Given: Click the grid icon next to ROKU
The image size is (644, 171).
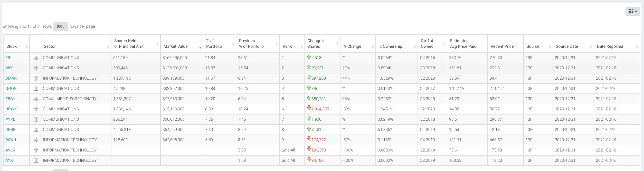Looking at the screenshot, I should point(36,140).
